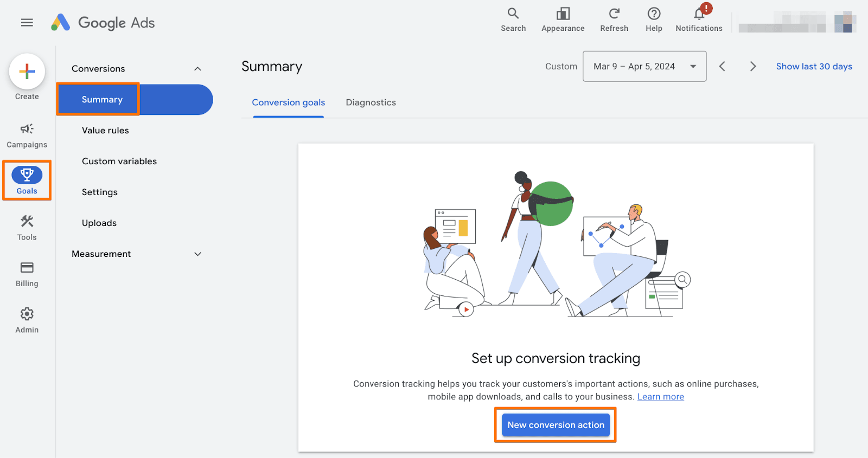
Task: Open the Tools section
Action: [27, 228]
